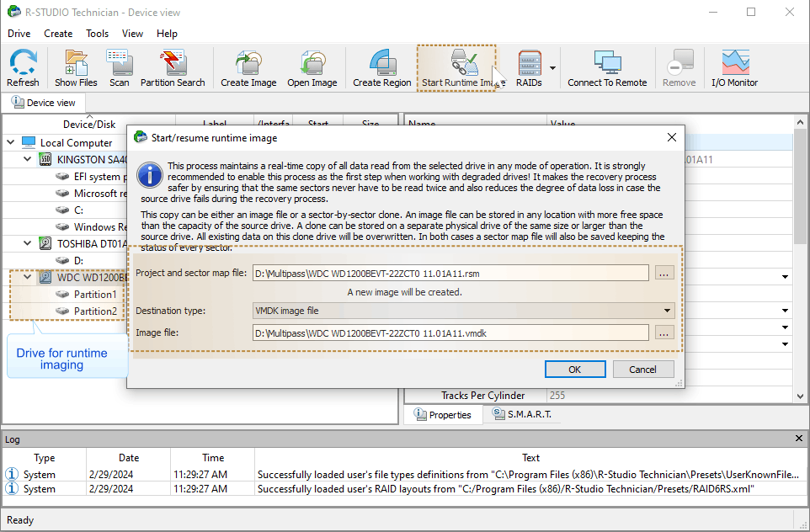Switch to the Properties tab
This screenshot has width=810, height=532.
tap(443, 415)
